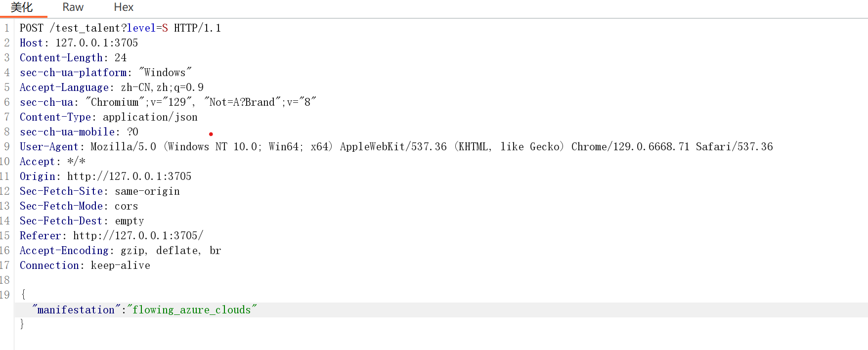This screenshot has width=868, height=350.
Task: Click the Connection keep-alive value
Action: pyautogui.click(x=120, y=265)
